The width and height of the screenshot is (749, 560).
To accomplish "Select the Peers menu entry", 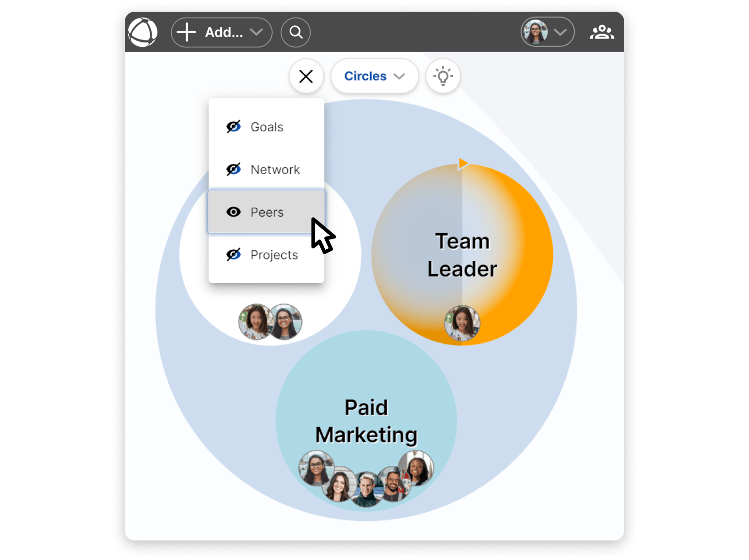I will pos(266,212).
